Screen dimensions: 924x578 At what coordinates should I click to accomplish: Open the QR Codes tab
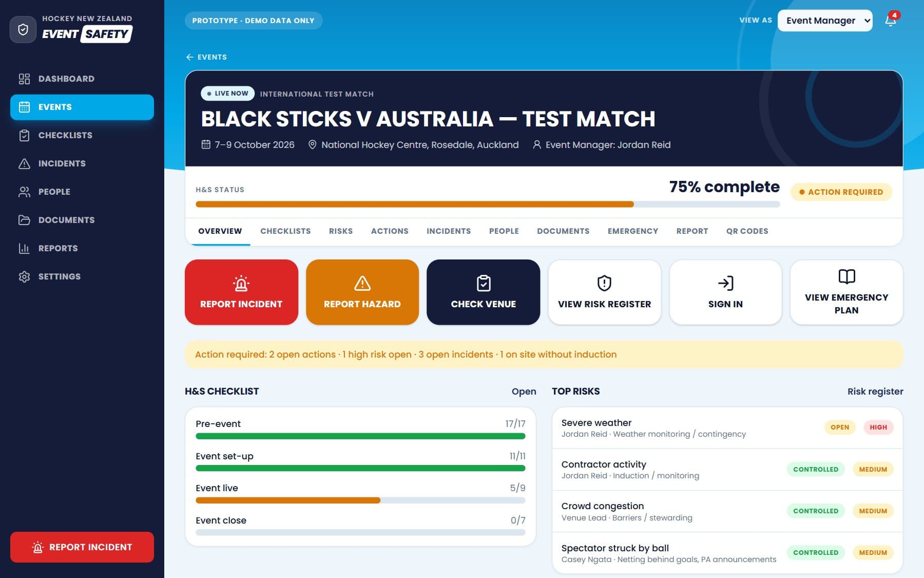747,231
